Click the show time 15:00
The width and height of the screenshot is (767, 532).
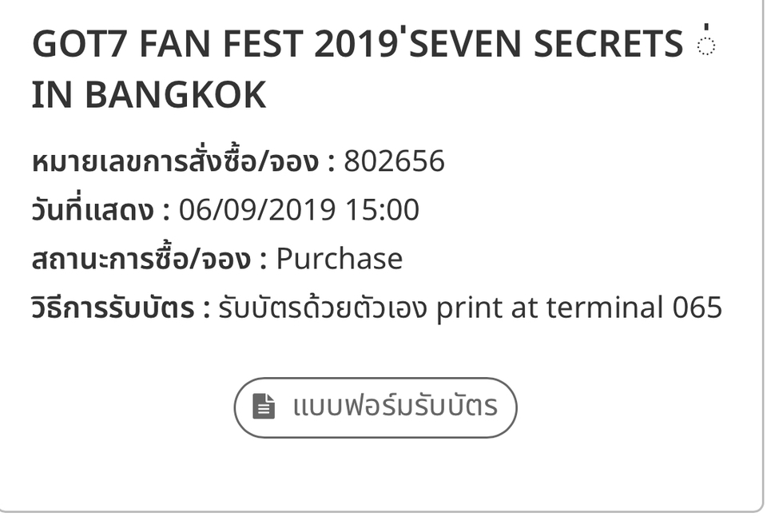tap(382, 210)
